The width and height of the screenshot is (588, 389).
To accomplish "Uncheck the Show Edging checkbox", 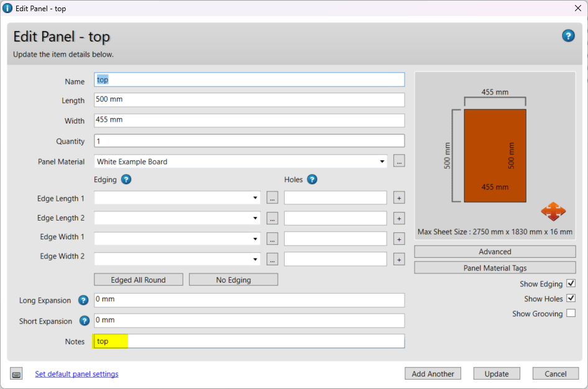I will click(571, 284).
